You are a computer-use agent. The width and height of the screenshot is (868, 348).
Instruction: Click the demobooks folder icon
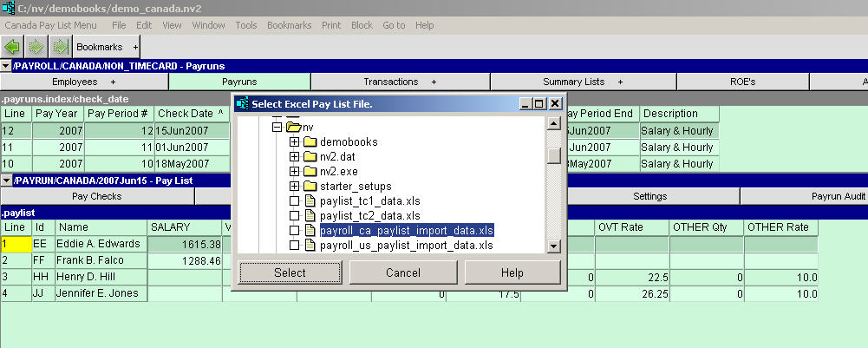(x=310, y=141)
